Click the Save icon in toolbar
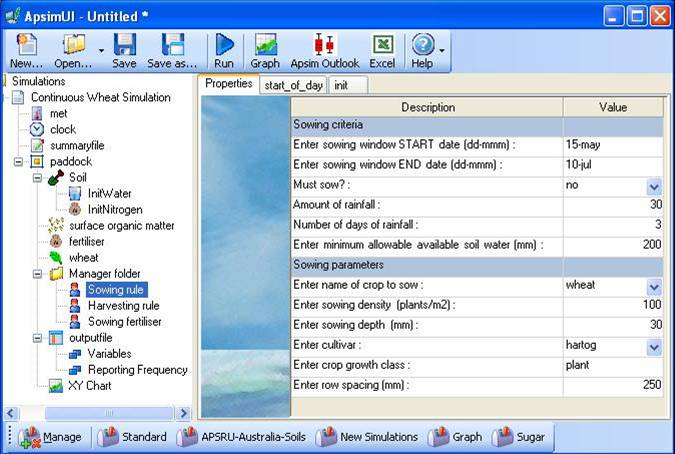Image resolution: width=675 pixels, height=454 pixels. [124, 50]
